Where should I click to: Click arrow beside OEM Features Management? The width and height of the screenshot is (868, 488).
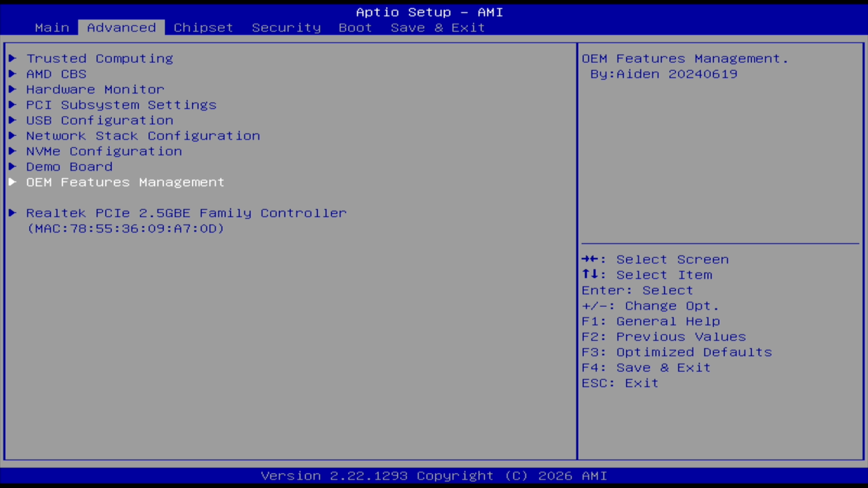pos(13,182)
